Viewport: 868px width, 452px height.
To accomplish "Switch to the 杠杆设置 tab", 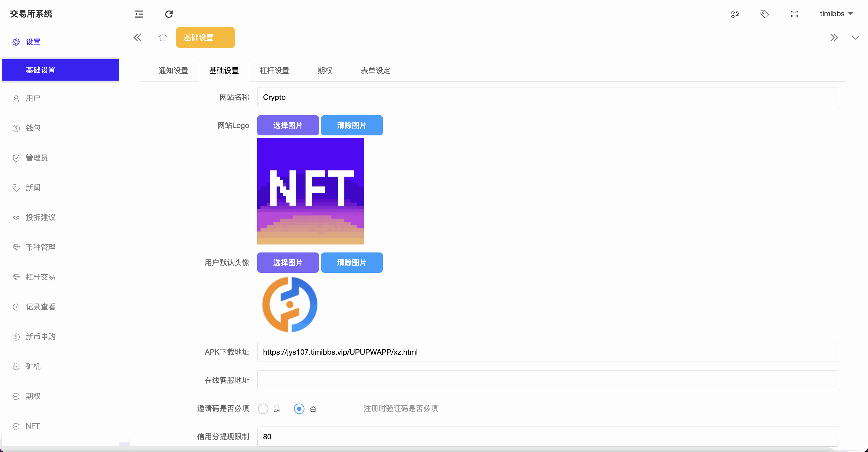I will 274,71.
